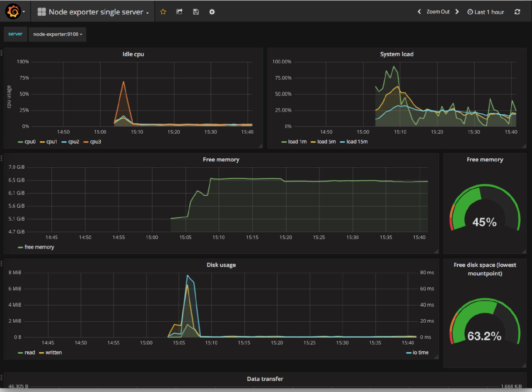Click the dashboard grid icon beside title
Image resolution: width=532 pixels, height=392 pixels.
[41, 12]
